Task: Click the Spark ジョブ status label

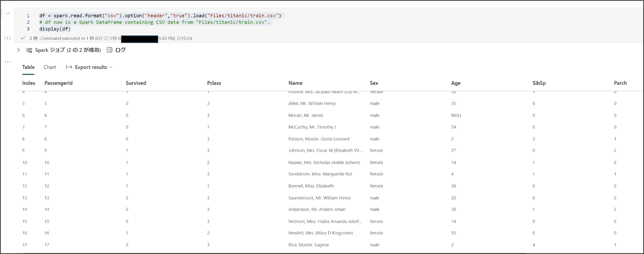Action: point(68,50)
